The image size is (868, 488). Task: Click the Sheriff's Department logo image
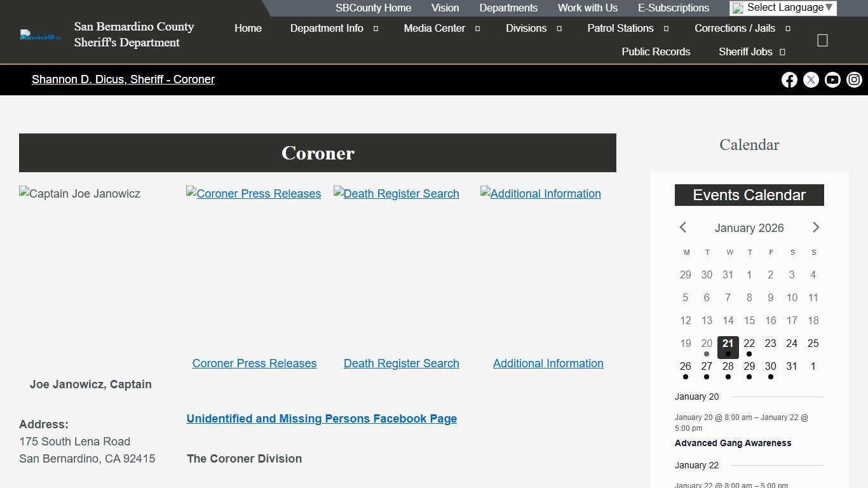point(39,34)
